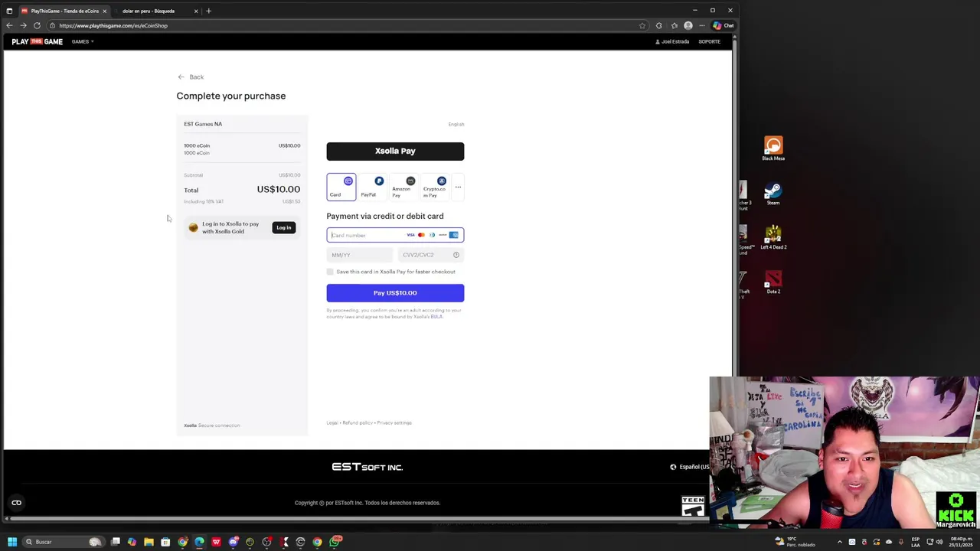980x551 pixels.
Task: Open the tab actions menu icon
Action: (9, 11)
